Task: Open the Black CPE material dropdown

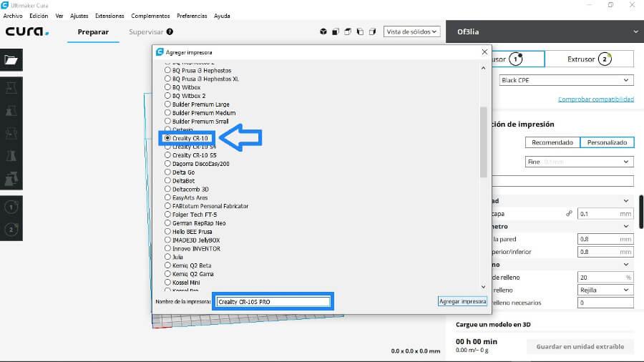Action: tap(566, 80)
